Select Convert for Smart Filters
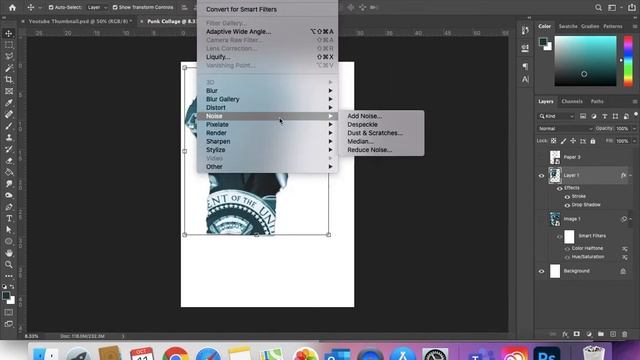The width and height of the screenshot is (640, 360). [241, 9]
